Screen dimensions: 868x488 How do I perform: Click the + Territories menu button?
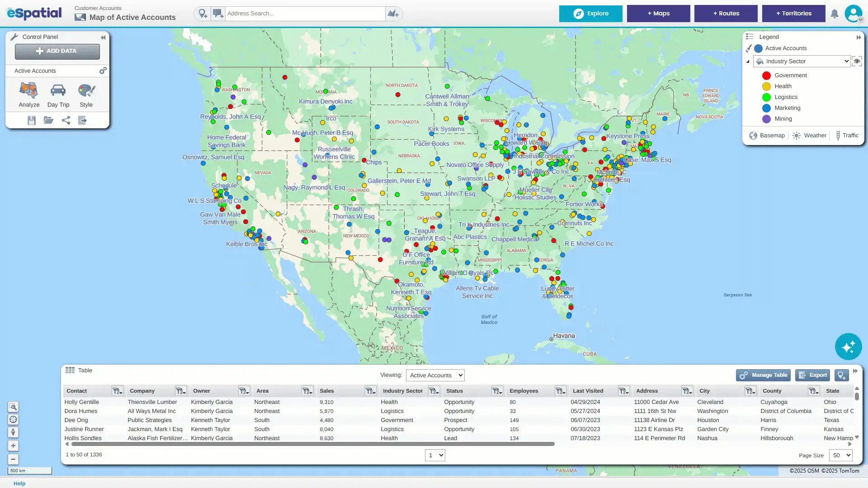tap(793, 14)
